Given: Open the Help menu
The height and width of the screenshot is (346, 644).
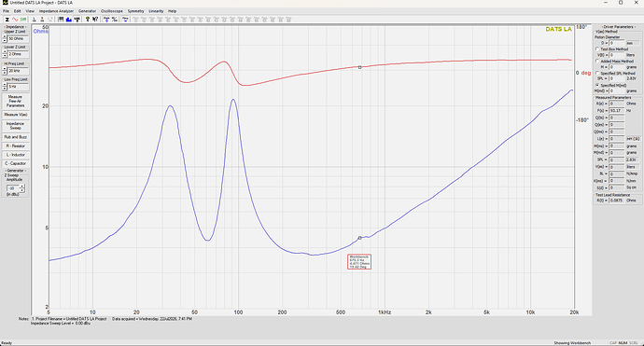Looking at the screenshot, I should coord(172,11).
